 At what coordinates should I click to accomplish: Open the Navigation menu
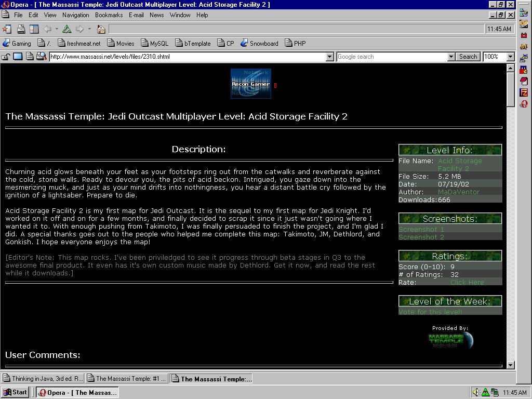coord(76,15)
